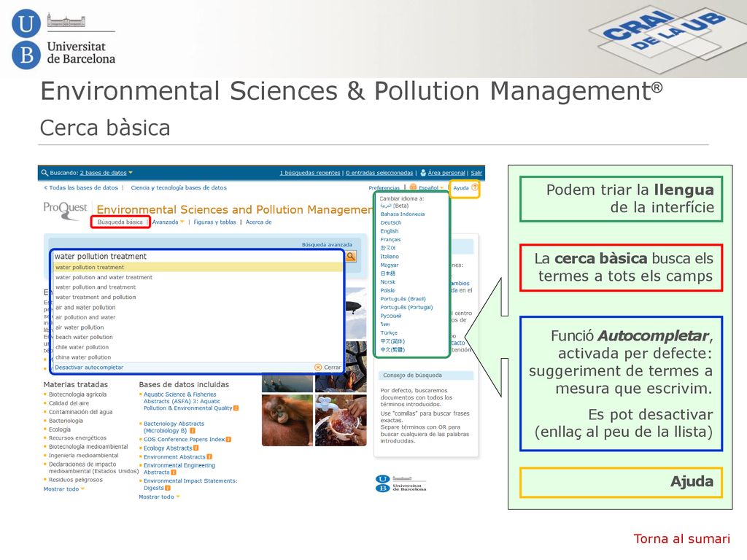747x560 pixels.
Task: Open the '2 bases de datos' dropdown
Action: (107, 173)
